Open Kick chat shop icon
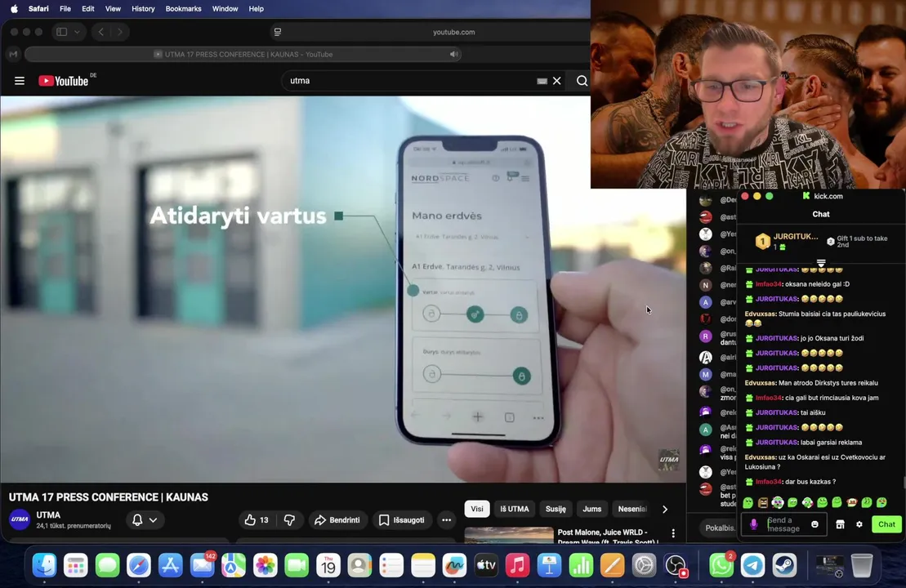The image size is (906, 588). (x=840, y=524)
